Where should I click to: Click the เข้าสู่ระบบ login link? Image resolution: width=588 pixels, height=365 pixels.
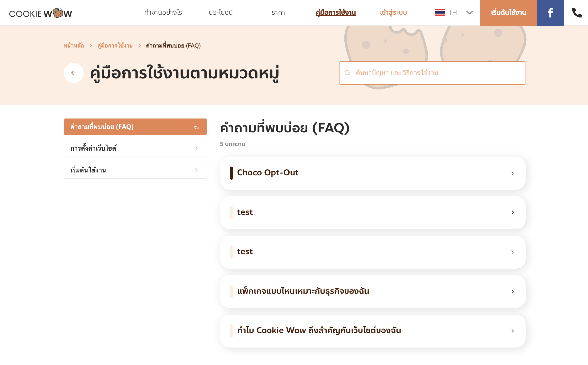coord(393,13)
